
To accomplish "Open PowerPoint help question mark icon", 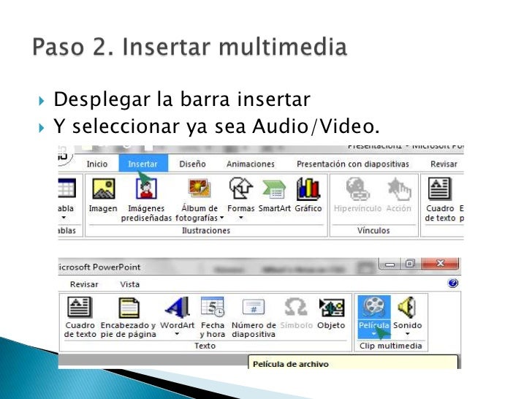I will 452,283.
